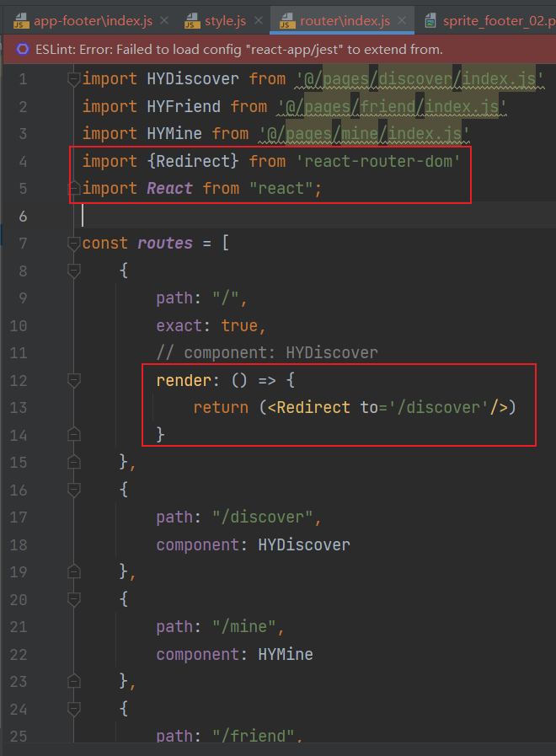Collapse the /friend route object on line 24
This screenshot has width=556, height=756.
click(74, 710)
